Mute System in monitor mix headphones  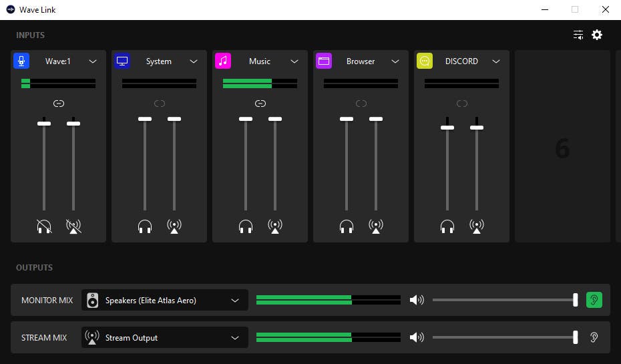tap(145, 226)
